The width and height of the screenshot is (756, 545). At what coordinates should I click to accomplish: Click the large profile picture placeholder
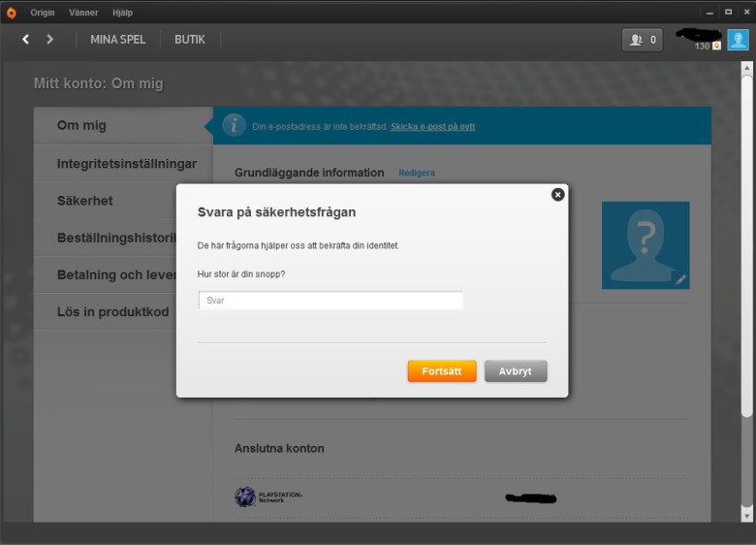tap(646, 245)
